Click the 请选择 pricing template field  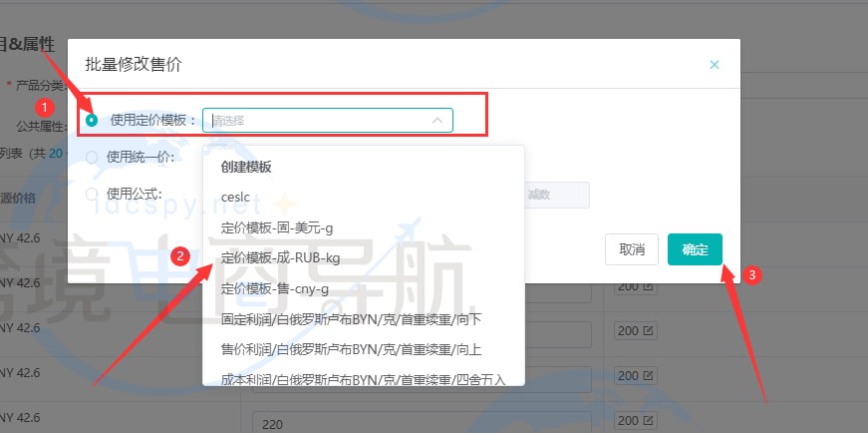point(319,121)
